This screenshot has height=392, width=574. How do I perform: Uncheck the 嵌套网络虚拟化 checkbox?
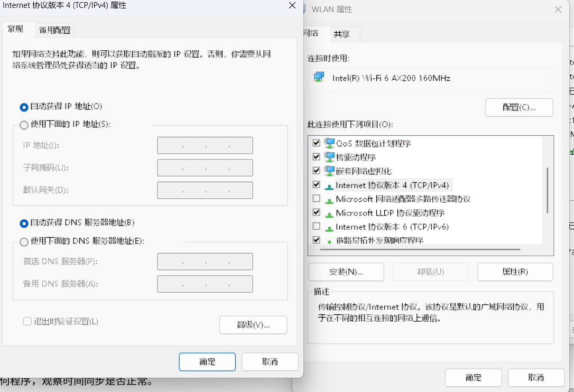317,171
